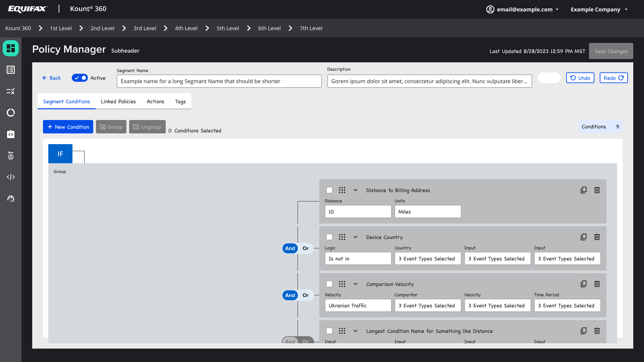Open the developer code brackets sidebar icon

coord(11,177)
